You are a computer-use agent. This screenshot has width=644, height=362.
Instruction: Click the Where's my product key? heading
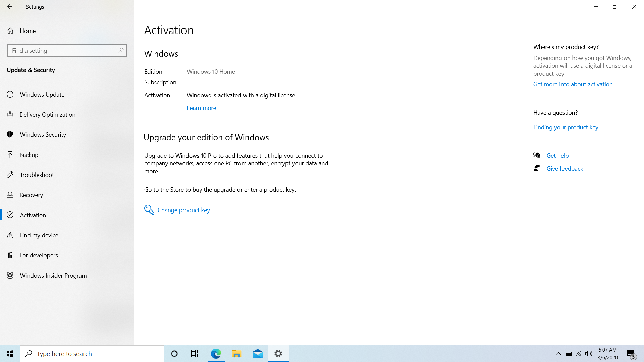[566, 47]
